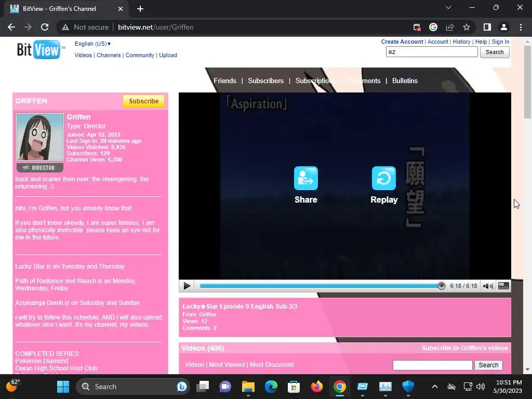Mute the video with the speaker icon

(488, 286)
